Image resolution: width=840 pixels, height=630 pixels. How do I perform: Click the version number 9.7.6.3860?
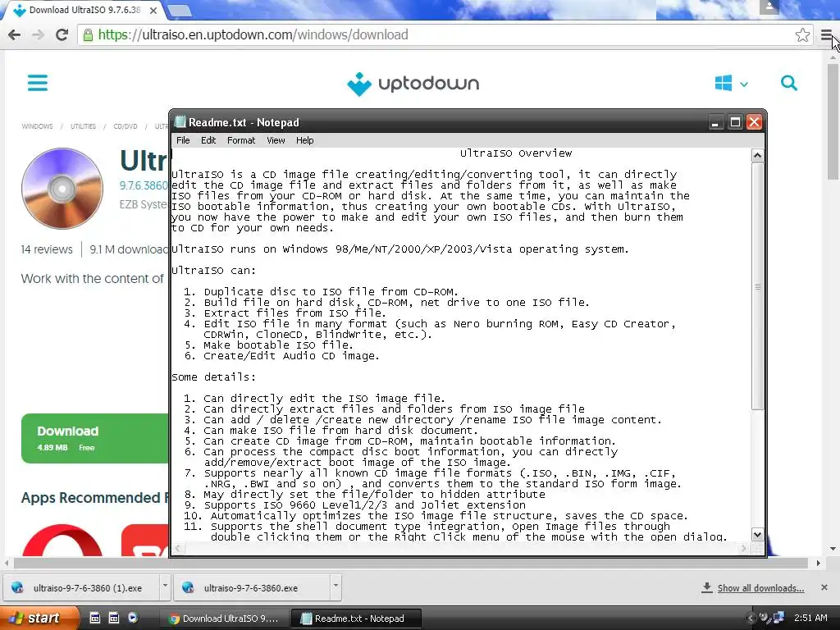coord(144,185)
